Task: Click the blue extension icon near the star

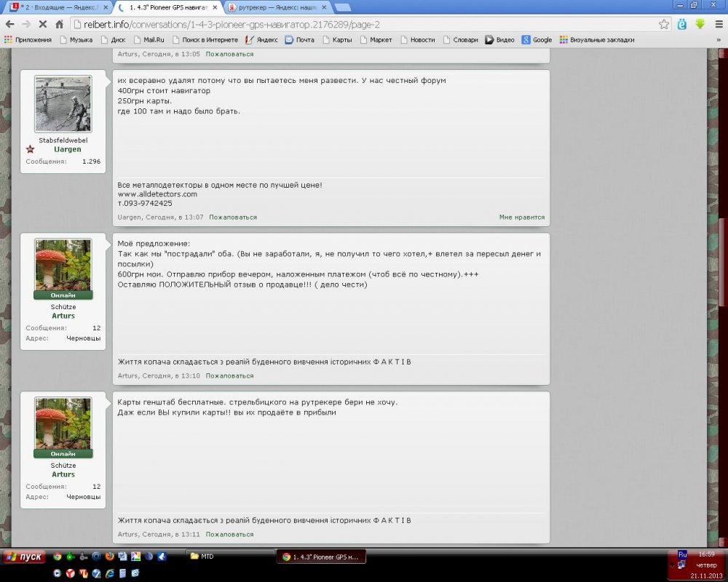Action: pos(681,24)
